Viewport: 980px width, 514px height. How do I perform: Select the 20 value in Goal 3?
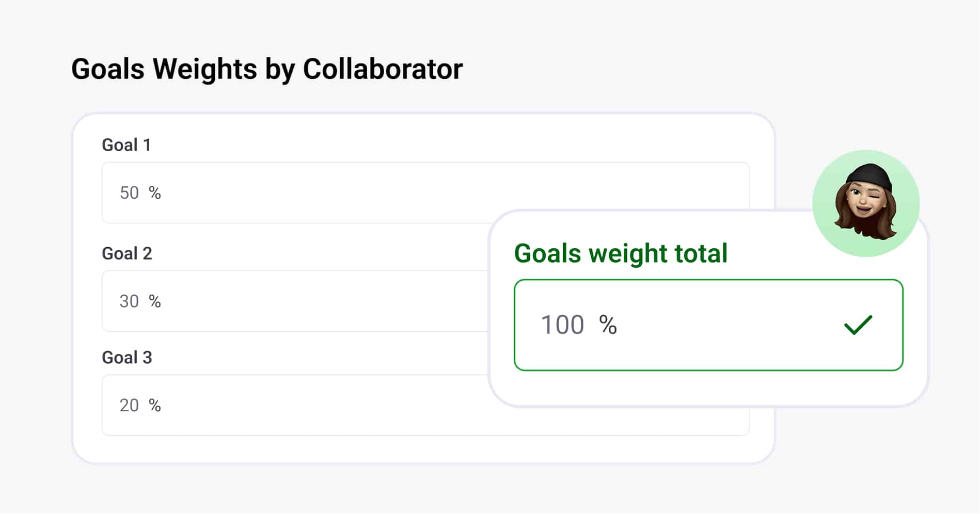click(x=129, y=406)
